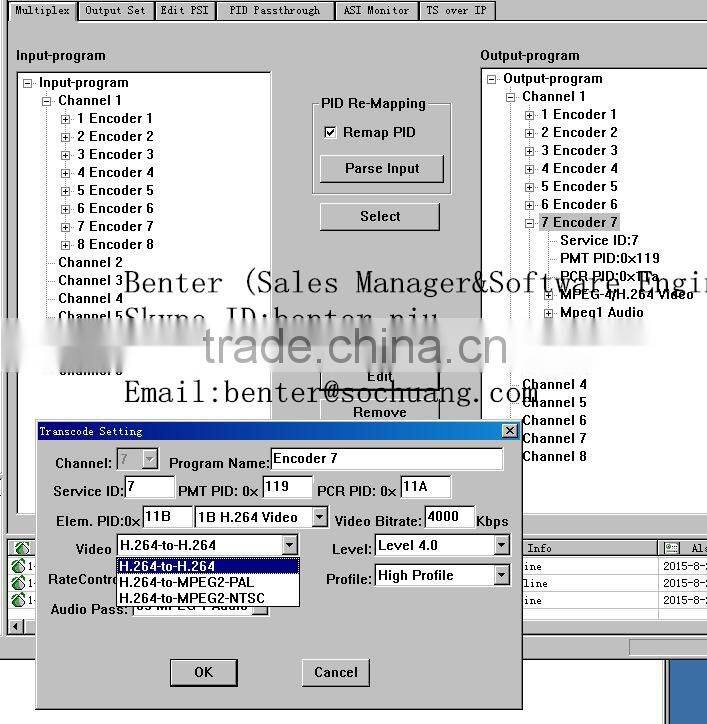Go to the PID Passthrough tab
Image resolution: width=707 pixels, height=724 pixels.
(274, 10)
